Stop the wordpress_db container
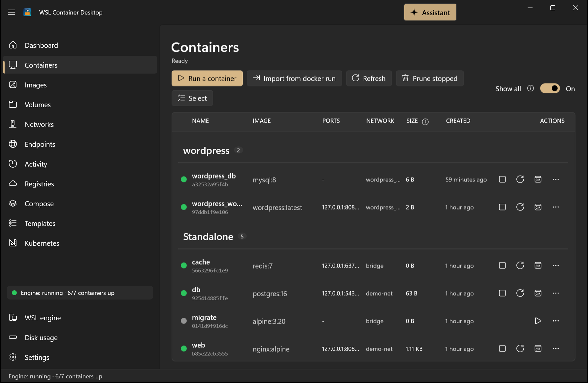The image size is (588, 383). coord(502,179)
